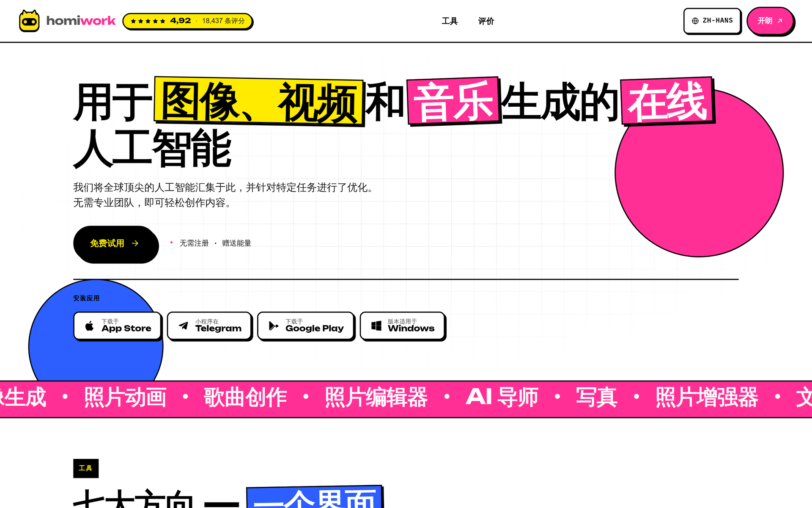Open the 工具 navigation menu item

pos(450,21)
